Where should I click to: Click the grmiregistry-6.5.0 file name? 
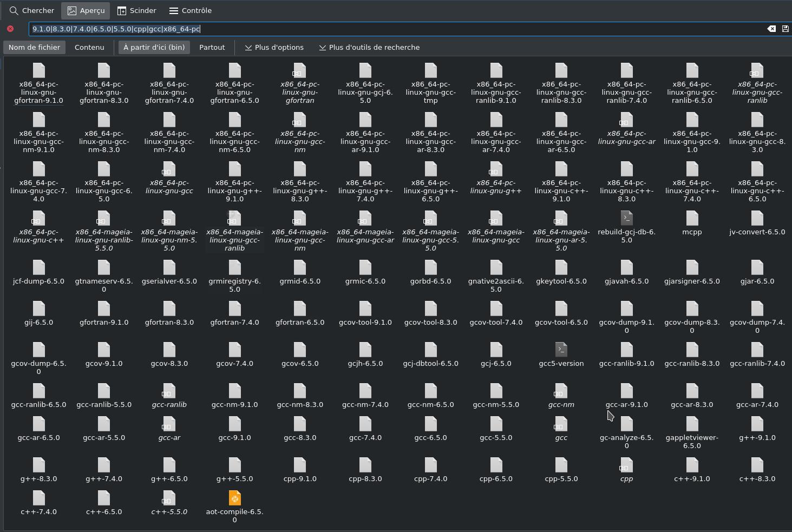[234, 285]
